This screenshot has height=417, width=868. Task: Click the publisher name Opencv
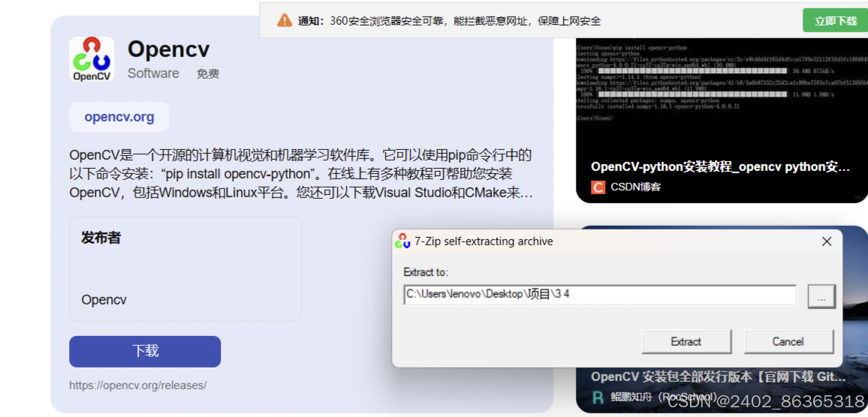click(104, 300)
